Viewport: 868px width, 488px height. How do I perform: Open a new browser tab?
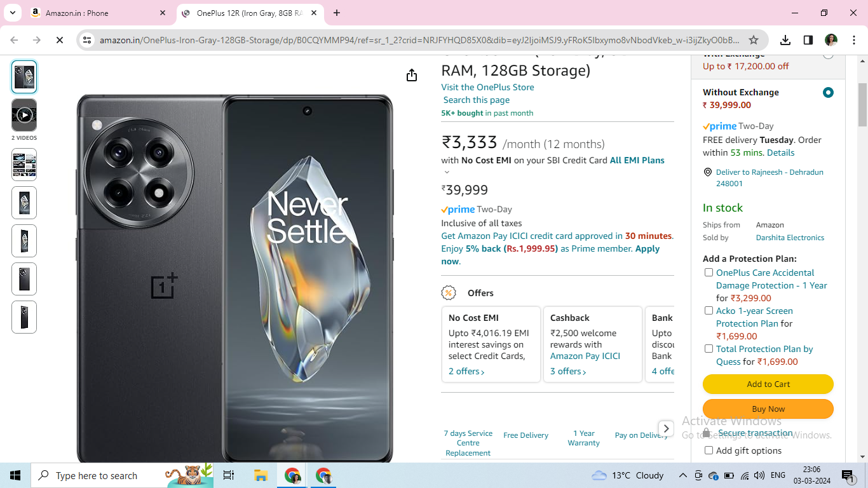[x=337, y=13]
